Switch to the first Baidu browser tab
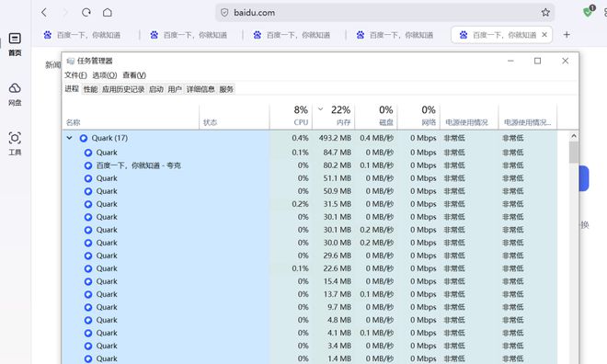The width and height of the screenshot is (607, 364). coord(82,35)
